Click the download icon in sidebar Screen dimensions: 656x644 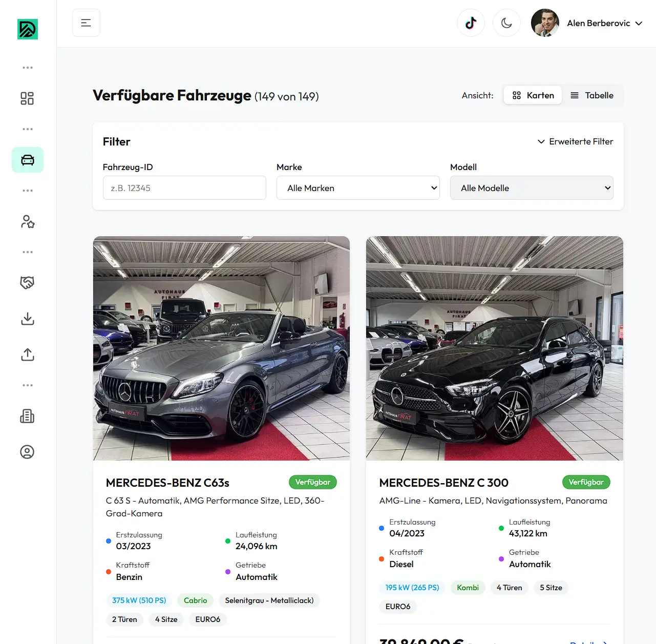click(28, 319)
